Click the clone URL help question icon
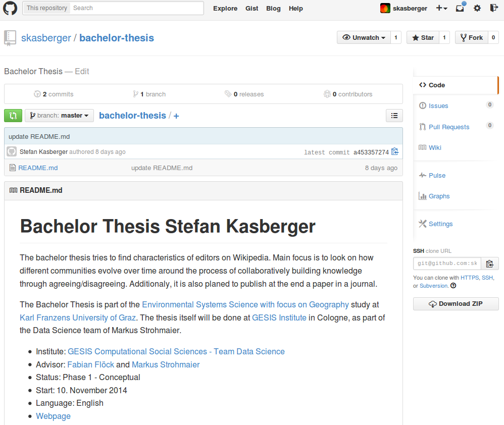The height and width of the screenshot is (425, 504). (x=453, y=286)
